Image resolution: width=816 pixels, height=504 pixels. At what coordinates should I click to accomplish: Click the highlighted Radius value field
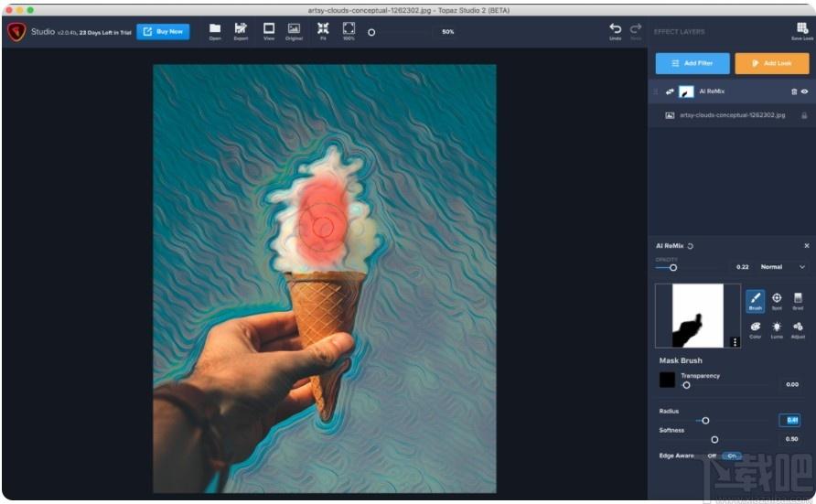[789, 420]
